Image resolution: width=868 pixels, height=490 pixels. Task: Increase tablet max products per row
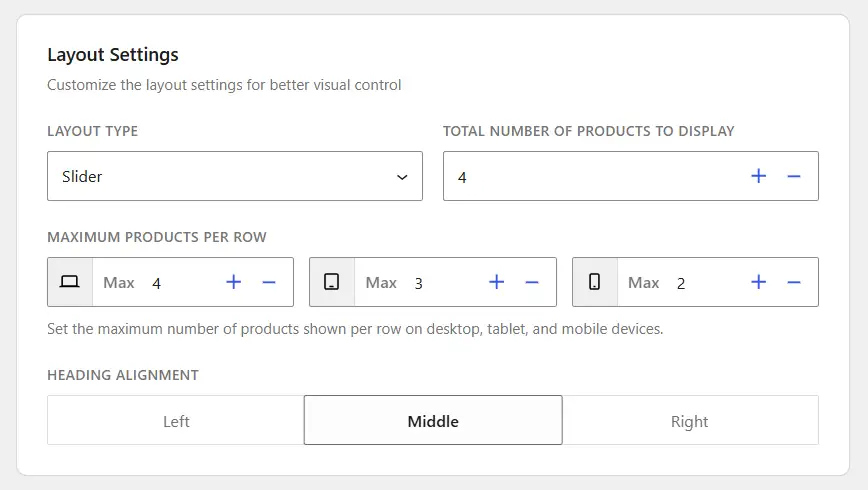[x=497, y=282]
